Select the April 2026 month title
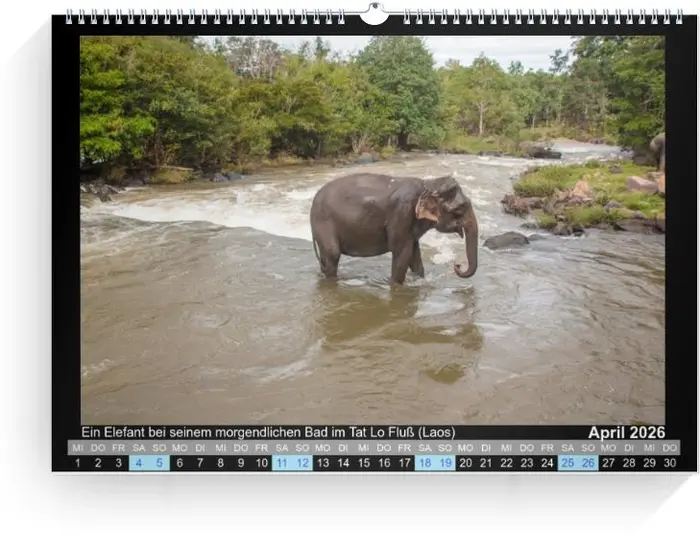The height and width of the screenshot is (535, 700). pyautogui.click(x=626, y=432)
